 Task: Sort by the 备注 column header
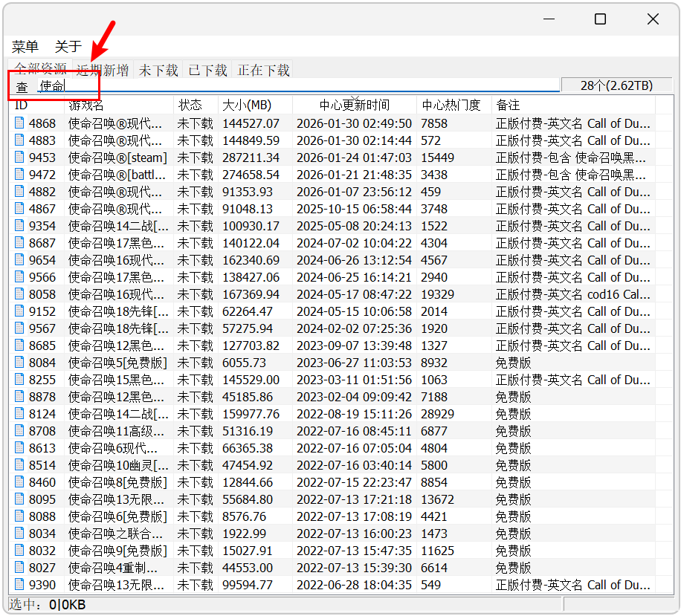tap(573, 105)
